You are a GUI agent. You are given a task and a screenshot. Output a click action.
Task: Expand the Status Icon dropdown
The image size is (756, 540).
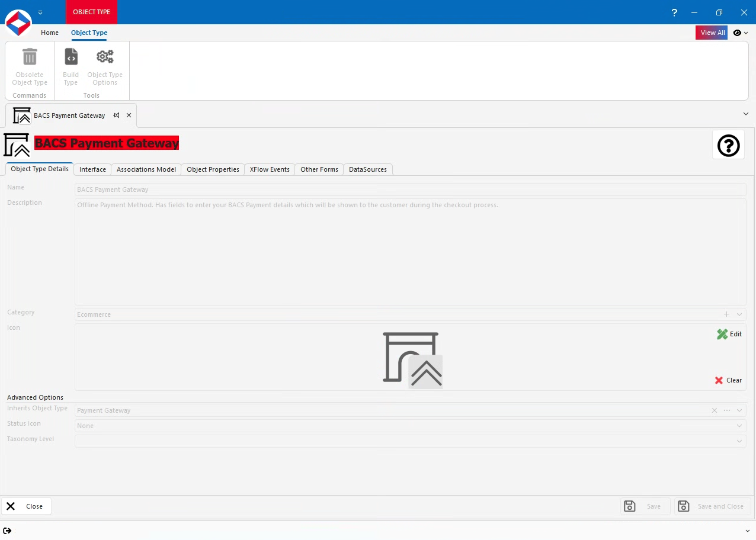(739, 425)
